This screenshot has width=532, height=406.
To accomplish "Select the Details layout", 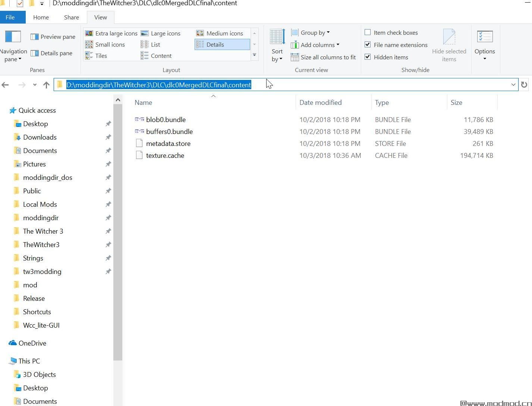I will point(222,44).
